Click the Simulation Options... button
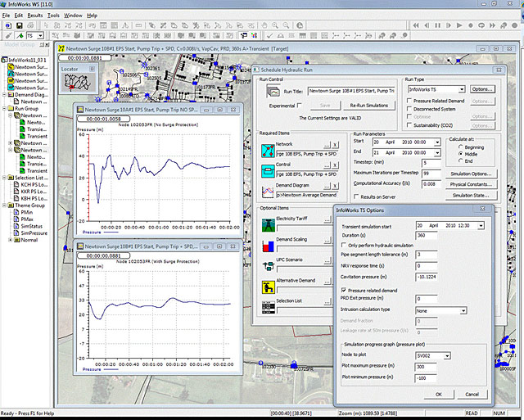Image resolution: width=524 pixels, height=420 pixels. tap(471, 174)
